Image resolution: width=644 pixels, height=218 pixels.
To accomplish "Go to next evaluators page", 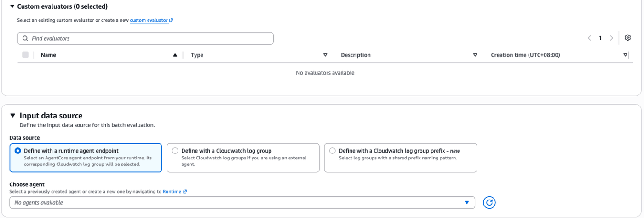I will 611,38.
